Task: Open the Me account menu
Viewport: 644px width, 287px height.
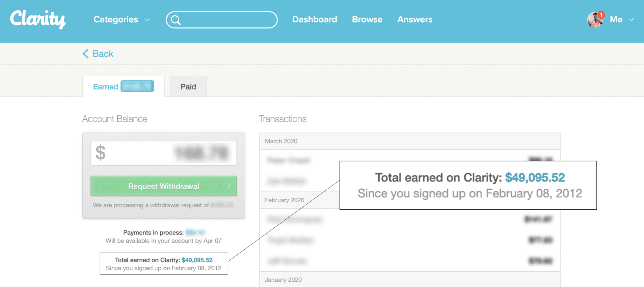Action: point(616,19)
